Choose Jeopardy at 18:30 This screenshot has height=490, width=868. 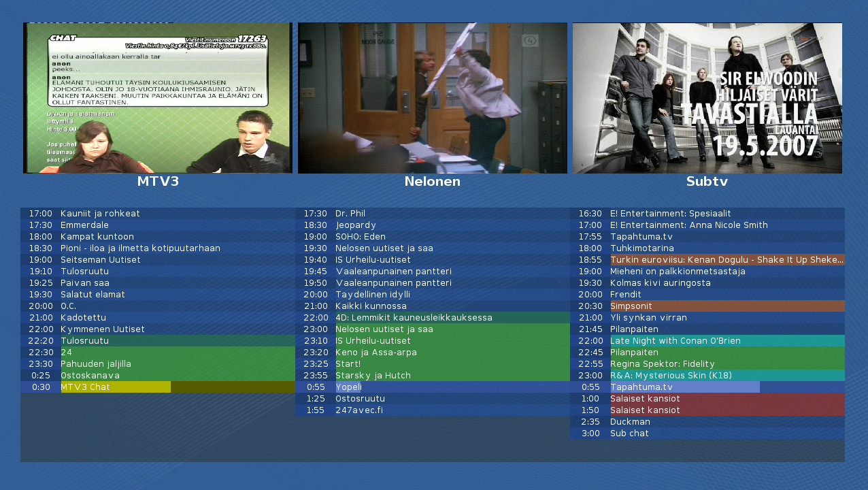[x=433, y=225]
